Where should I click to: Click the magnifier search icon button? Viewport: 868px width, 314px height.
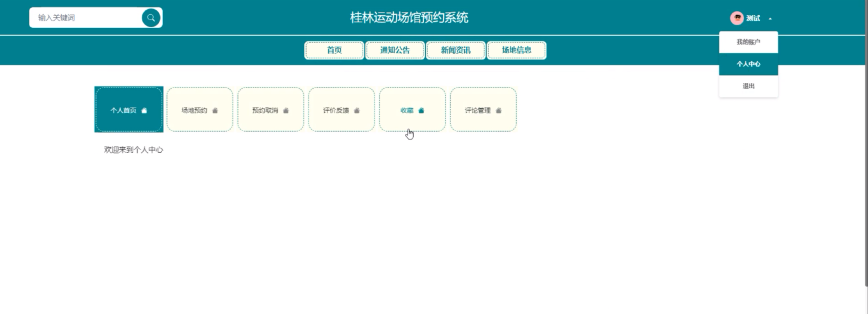151,18
